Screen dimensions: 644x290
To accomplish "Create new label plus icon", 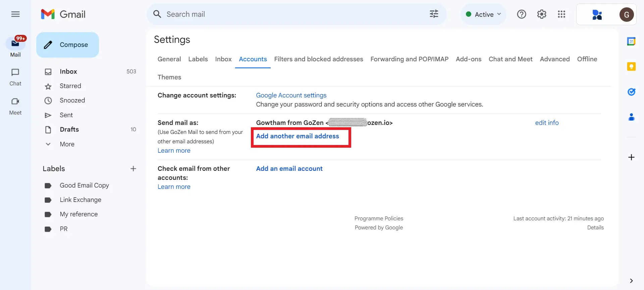I will pyautogui.click(x=133, y=168).
